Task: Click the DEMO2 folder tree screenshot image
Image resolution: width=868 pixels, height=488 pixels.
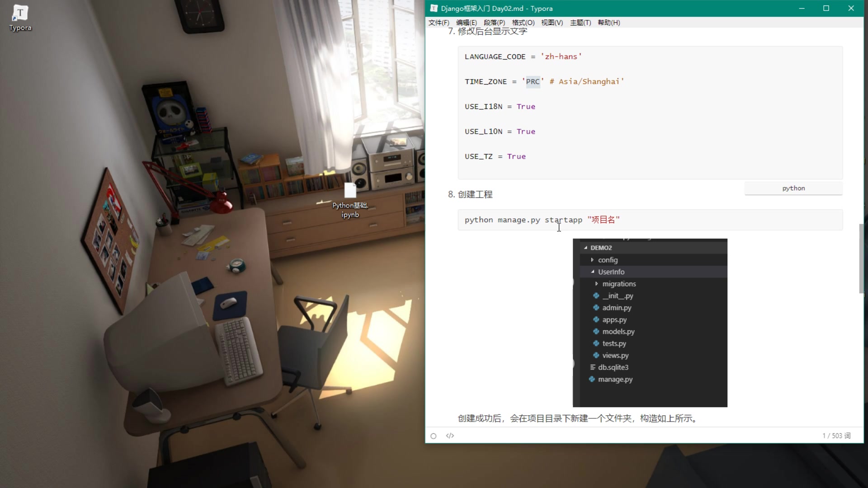Action: click(650, 323)
